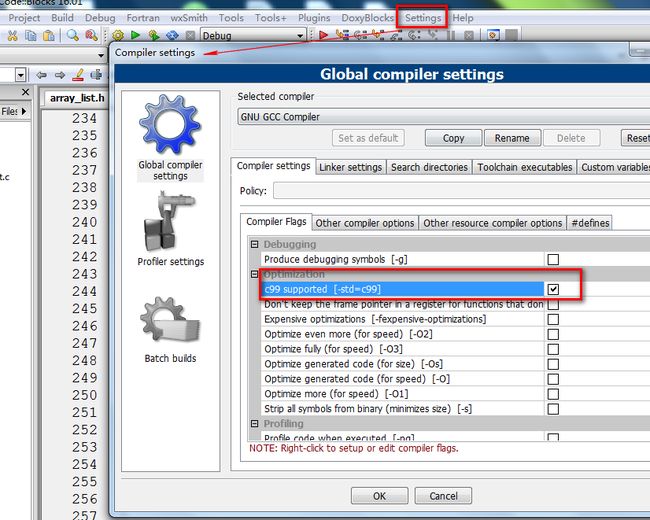
Task: Check Strip all symbols from binary [-s]
Action: tap(553, 409)
